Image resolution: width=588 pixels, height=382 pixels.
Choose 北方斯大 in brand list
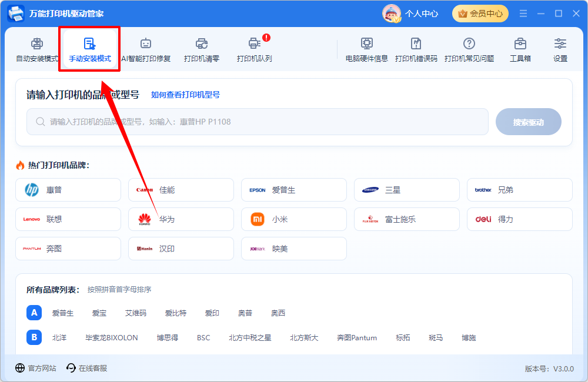304,338
